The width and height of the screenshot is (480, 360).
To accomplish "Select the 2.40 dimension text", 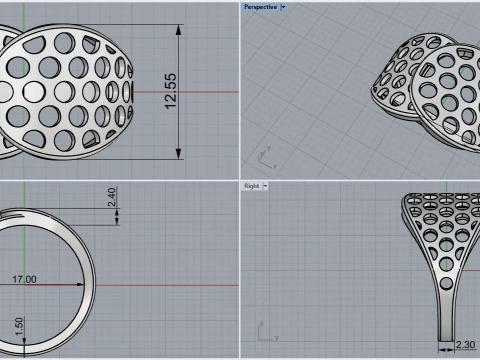I will pos(112,197).
